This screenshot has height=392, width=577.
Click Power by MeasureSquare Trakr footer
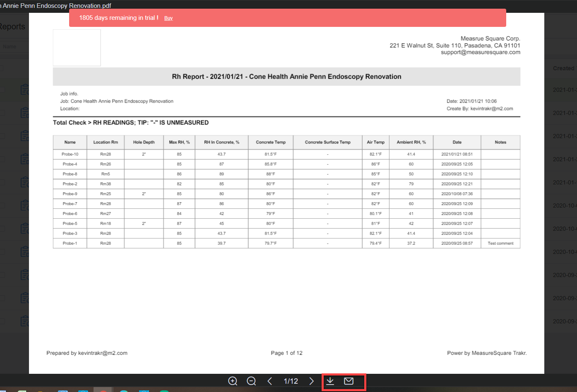(487, 353)
